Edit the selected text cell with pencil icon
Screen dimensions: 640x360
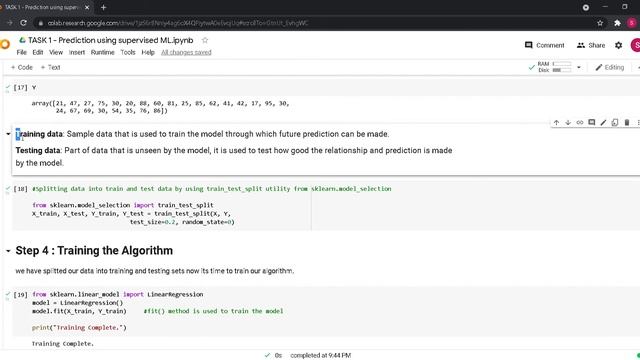(603, 122)
